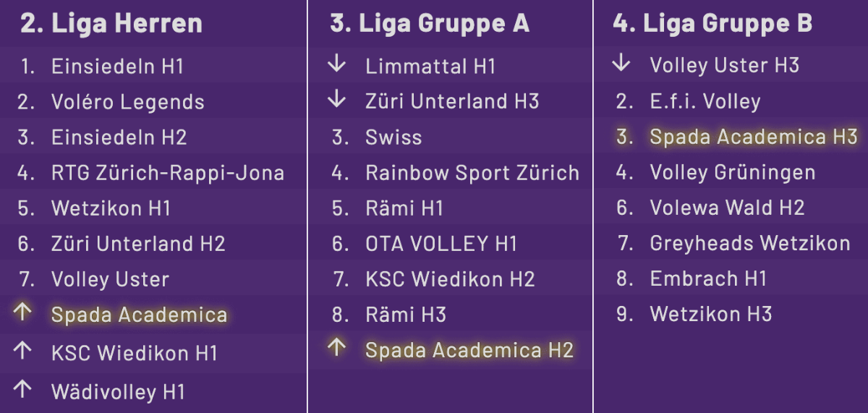Click the promotion arrow next to KSC Wiedikon H1
868x413 pixels.
tap(23, 352)
